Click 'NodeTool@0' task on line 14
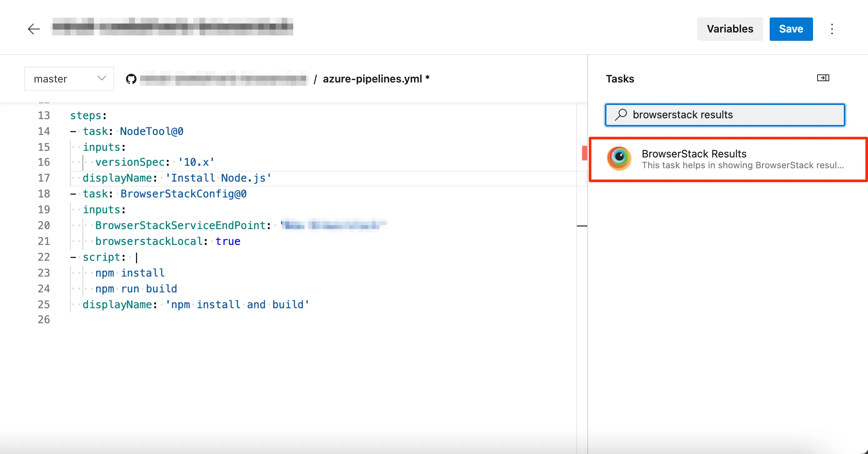868x454 pixels. point(152,131)
